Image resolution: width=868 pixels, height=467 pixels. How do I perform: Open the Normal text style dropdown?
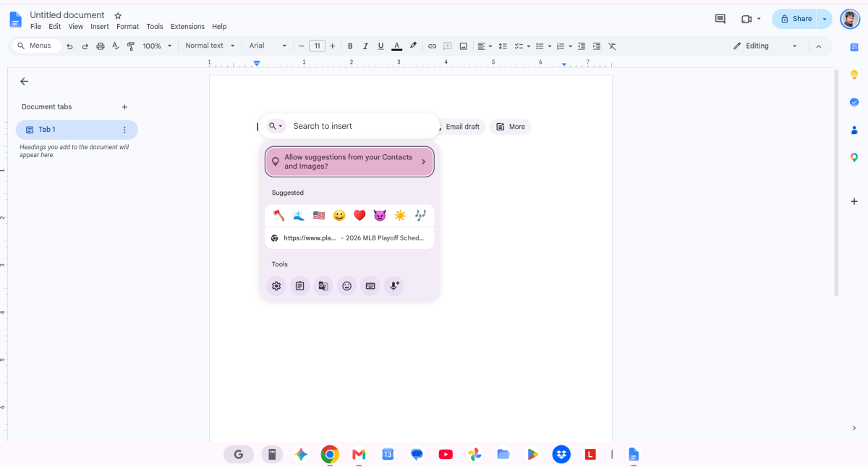[210, 46]
